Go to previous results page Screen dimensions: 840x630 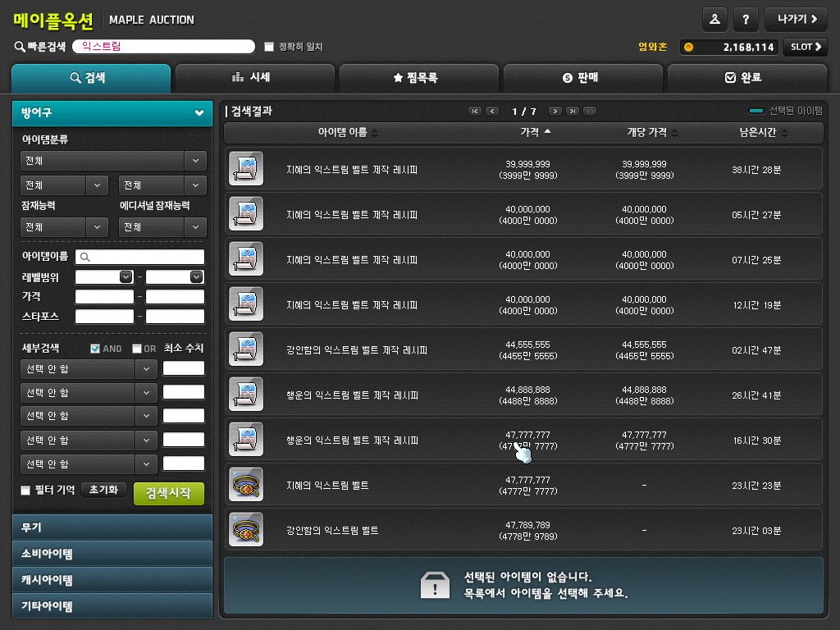click(492, 111)
